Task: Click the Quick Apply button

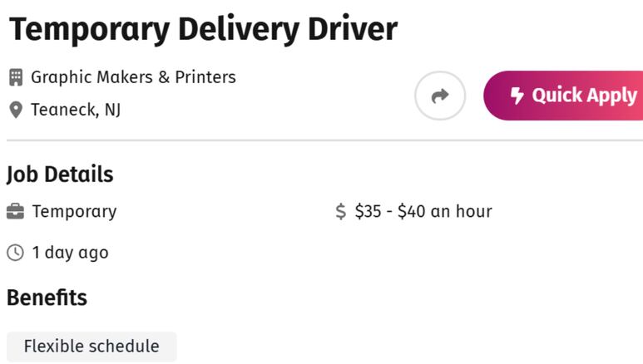Action: [x=563, y=96]
